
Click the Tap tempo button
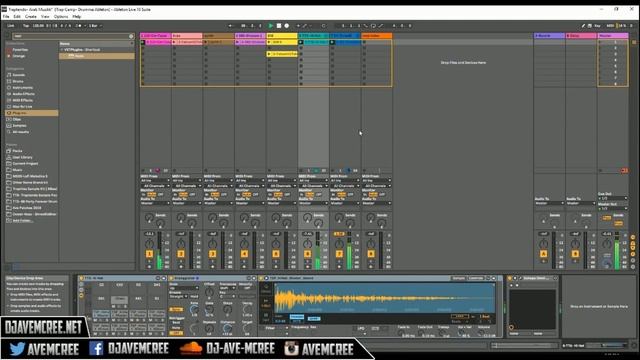[26, 26]
